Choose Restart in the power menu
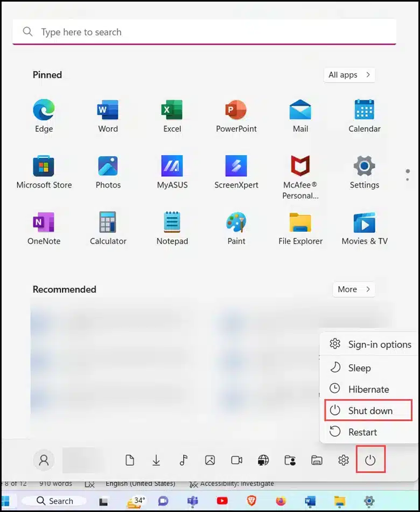This screenshot has width=420, height=512. (370, 432)
